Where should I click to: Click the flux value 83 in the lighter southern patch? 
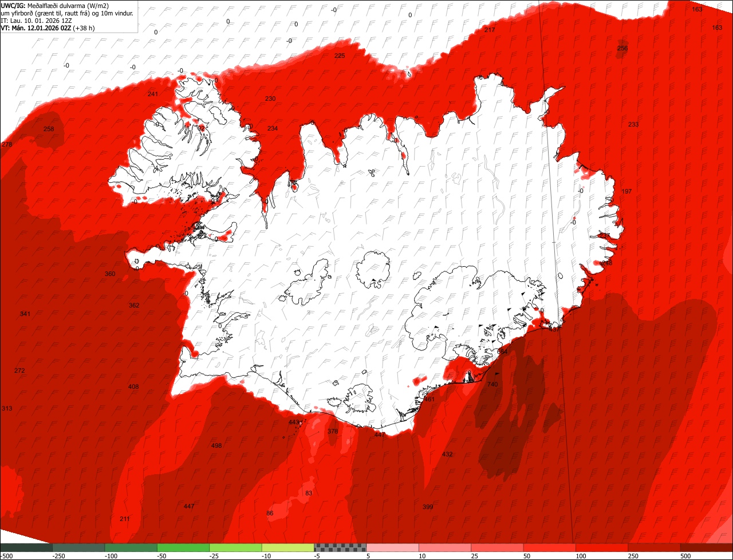click(x=309, y=493)
